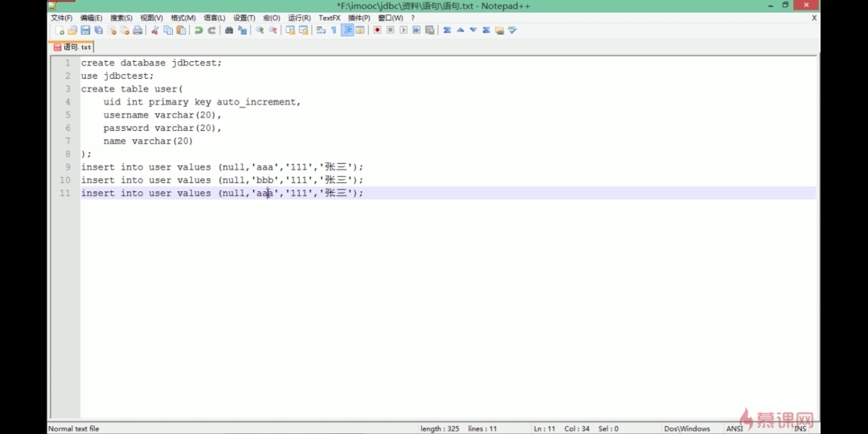Save the current recorded macro icon
Image resolution: width=868 pixels, height=434 pixels.
[429, 30]
